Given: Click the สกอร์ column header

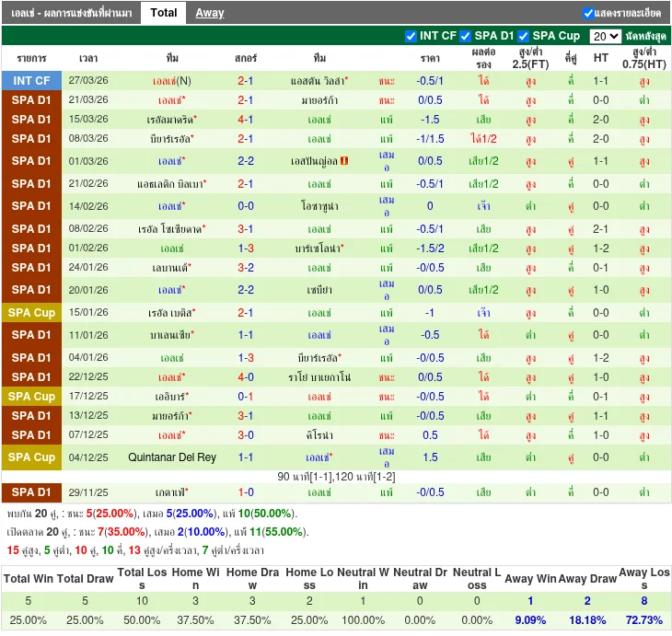Looking at the screenshot, I should click(246, 58).
